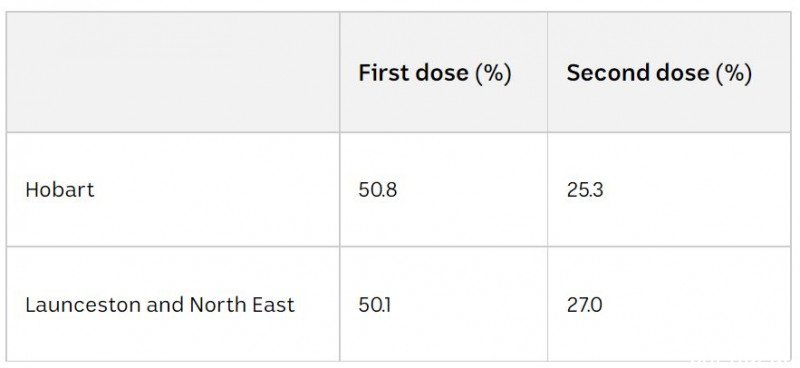Image resolution: width=800 pixels, height=368 pixels.
Task: Select the Launceston and North East row label
Action: (x=160, y=305)
